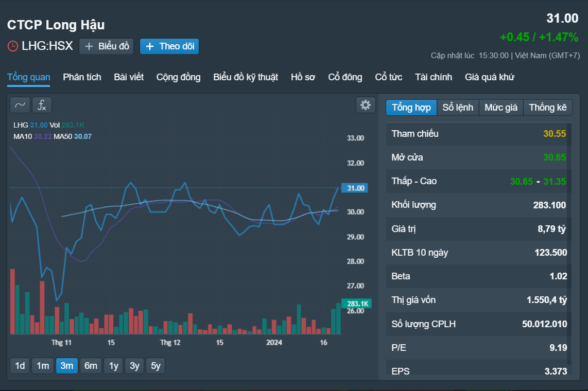
Task: Open the Bài viết tab
Action: [x=129, y=77]
